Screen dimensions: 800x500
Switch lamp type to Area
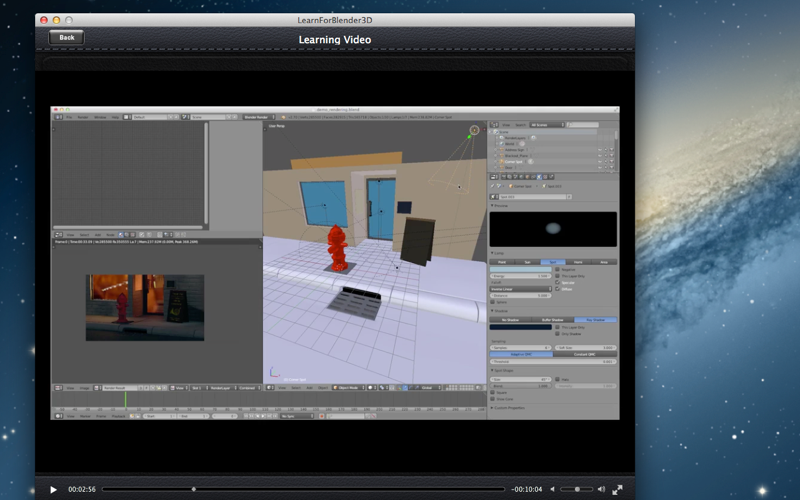pyautogui.click(x=604, y=262)
